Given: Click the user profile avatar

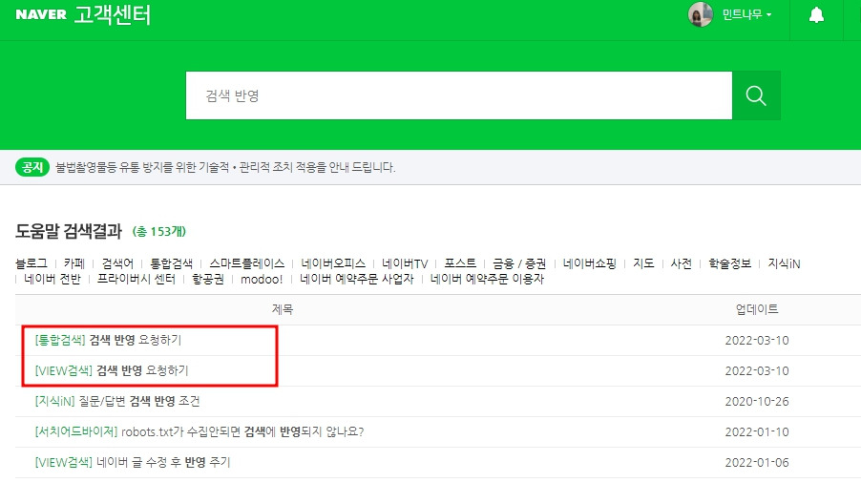Looking at the screenshot, I should 700,14.
